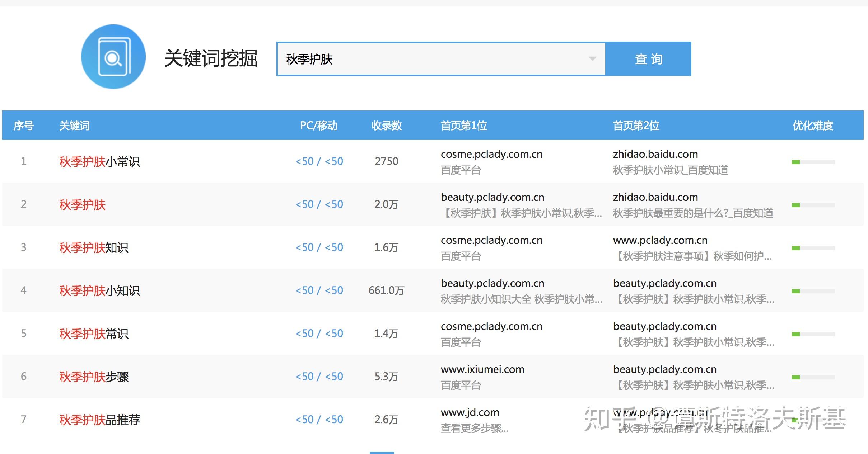Click www.pclady.com.cn in 秋季护肤知识 row

click(x=660, y=240)
